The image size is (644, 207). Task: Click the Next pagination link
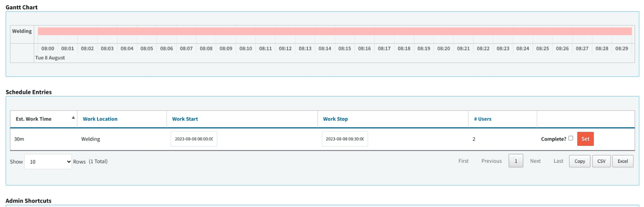click(x=535, y=161)
